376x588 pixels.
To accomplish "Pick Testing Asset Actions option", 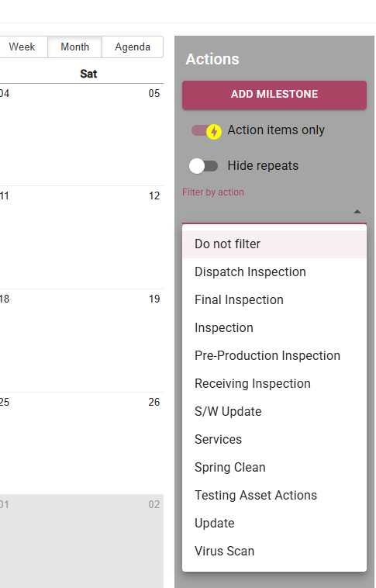I will [274, 496].
